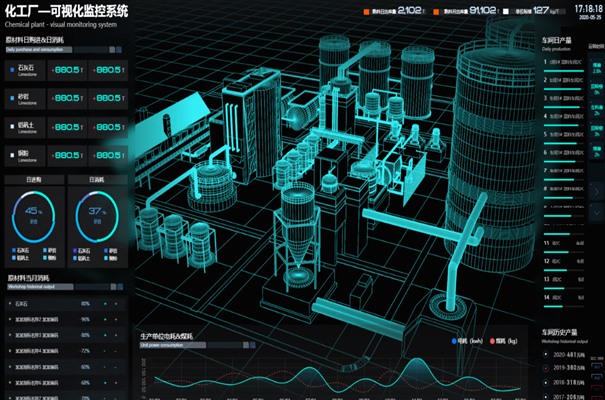Click 砂岩 row's first 880.5 T value
The image size is (605, 400).
tap(68, 98)
